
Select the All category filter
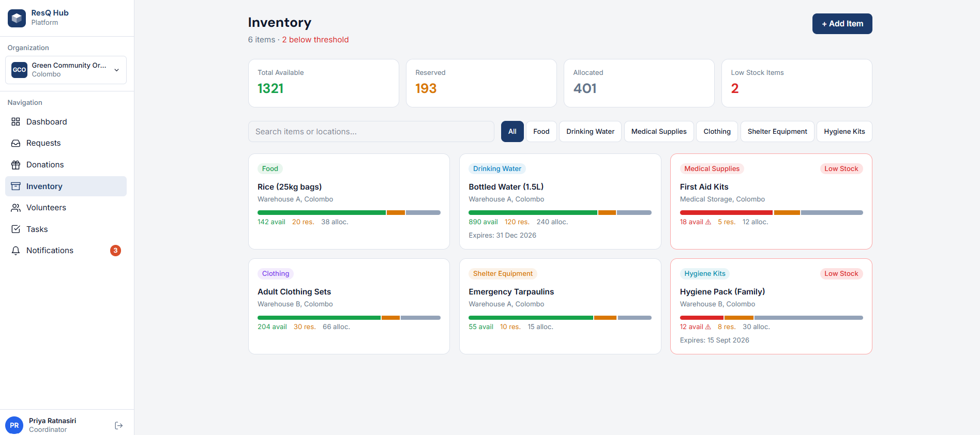pyautogui.click(x=512, y=132)
